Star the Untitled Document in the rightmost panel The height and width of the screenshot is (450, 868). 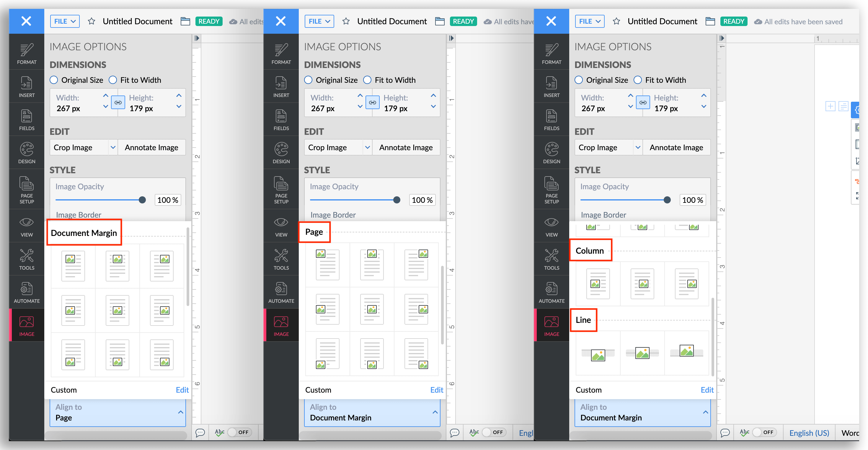pos(616,21)
